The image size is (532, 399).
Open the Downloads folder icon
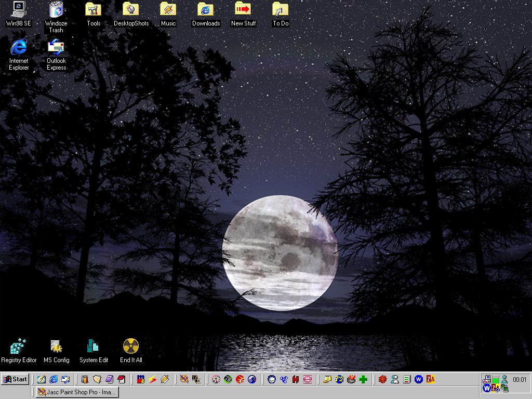206,10
